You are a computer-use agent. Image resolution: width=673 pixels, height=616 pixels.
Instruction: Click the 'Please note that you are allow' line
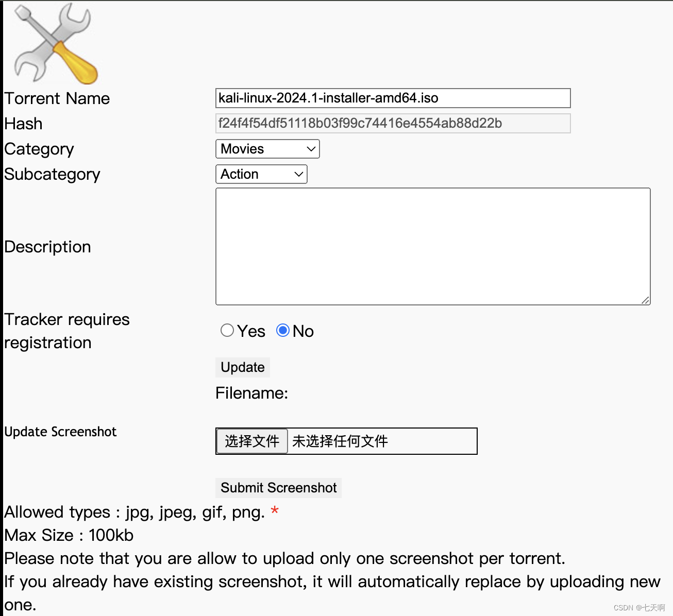tap(284, 559)
